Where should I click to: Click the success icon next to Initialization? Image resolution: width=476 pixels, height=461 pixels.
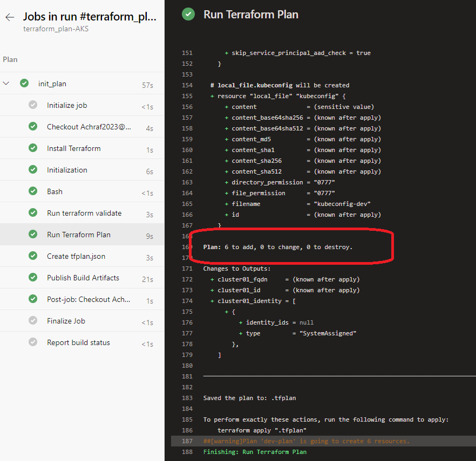tap(33, 170)
